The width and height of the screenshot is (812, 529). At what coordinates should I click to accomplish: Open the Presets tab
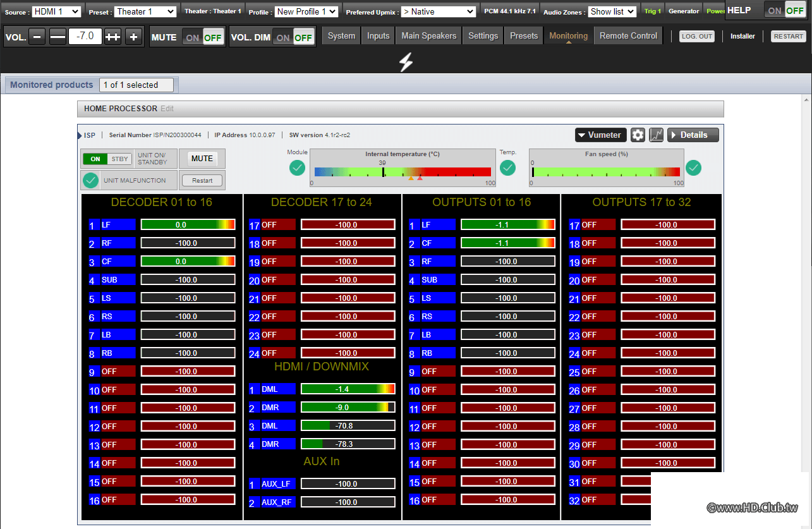click(x=524, y=36)
